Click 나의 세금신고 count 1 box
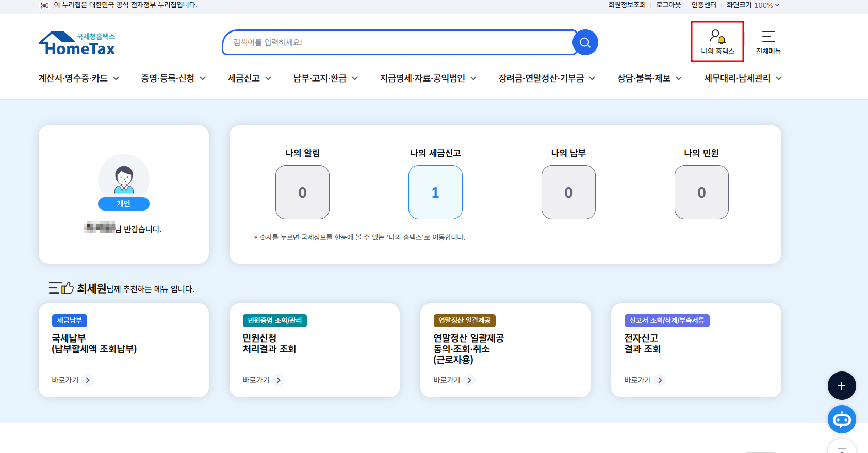The width and height of the screenshot is (868, 453). [x=435, y=192]
